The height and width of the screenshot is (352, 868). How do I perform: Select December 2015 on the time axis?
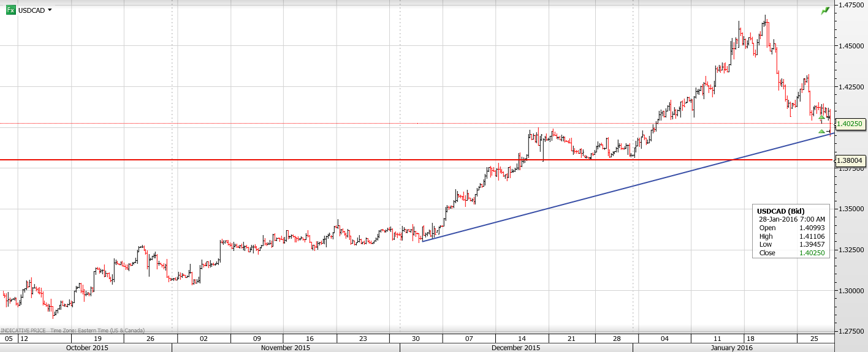tap(516, 348)
